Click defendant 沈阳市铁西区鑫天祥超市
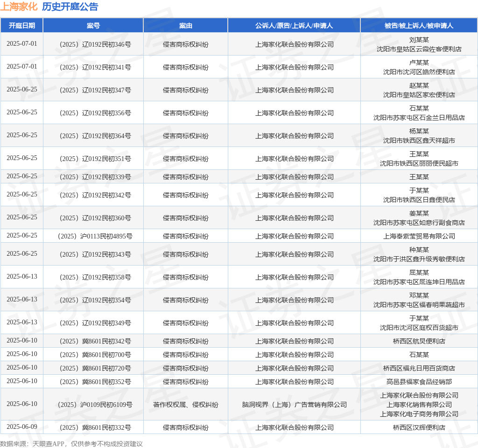The image size is (478, 448). (419, 140)
